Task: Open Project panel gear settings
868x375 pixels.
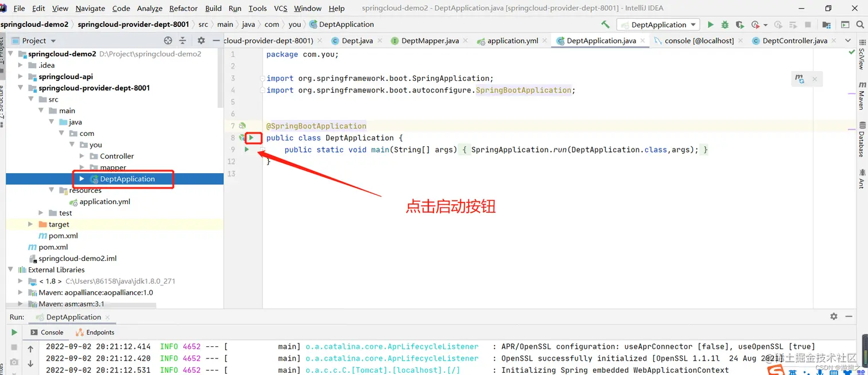Action: 201,41
